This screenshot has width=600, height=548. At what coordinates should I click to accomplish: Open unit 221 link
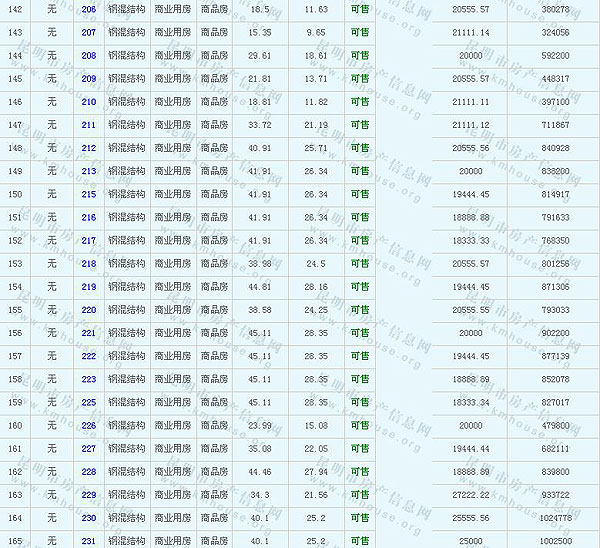coord(89,333)
